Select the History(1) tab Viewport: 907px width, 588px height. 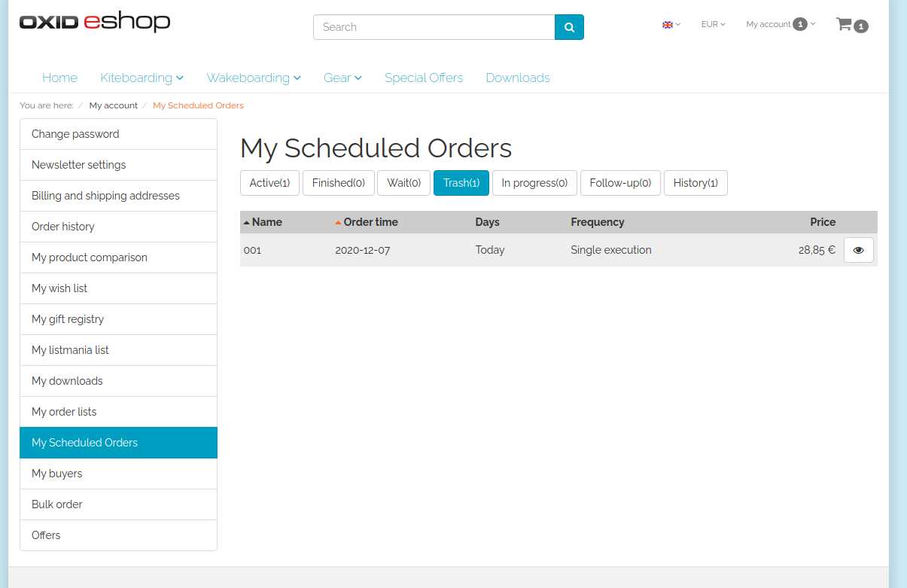[x=695, y=183]
